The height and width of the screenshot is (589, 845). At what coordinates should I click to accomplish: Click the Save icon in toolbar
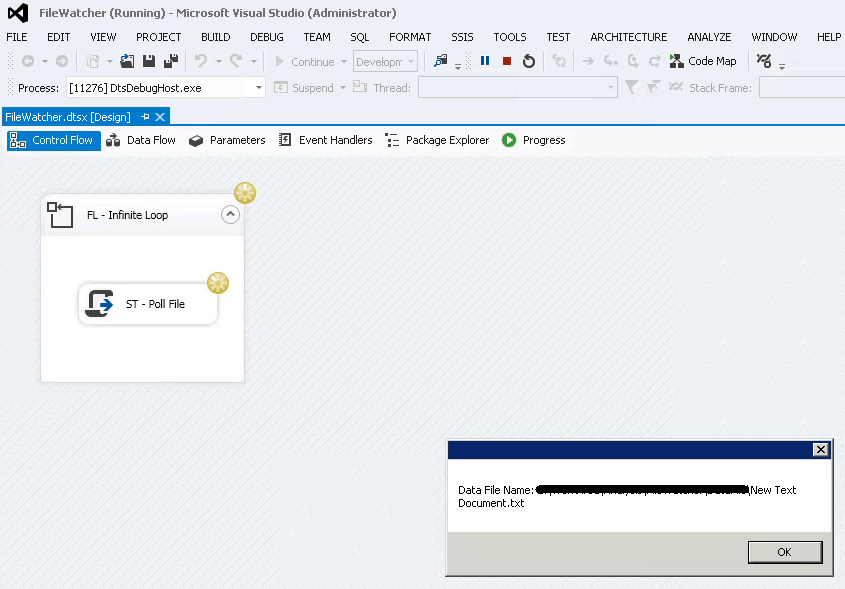coord(149,61)
